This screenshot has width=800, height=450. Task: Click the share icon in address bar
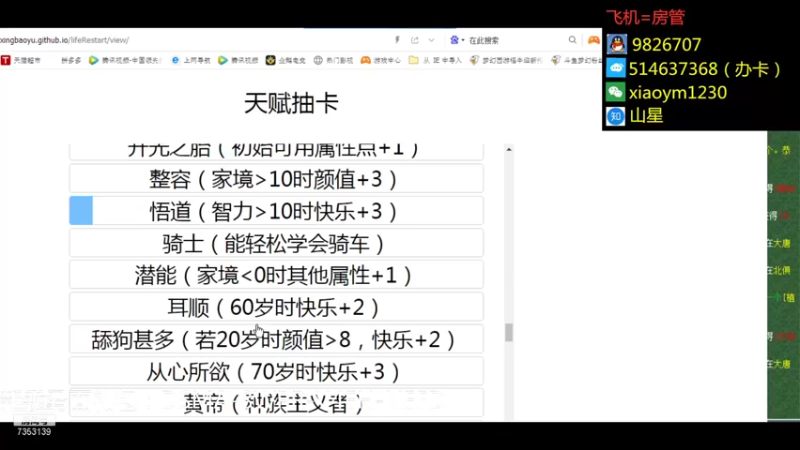414,40
